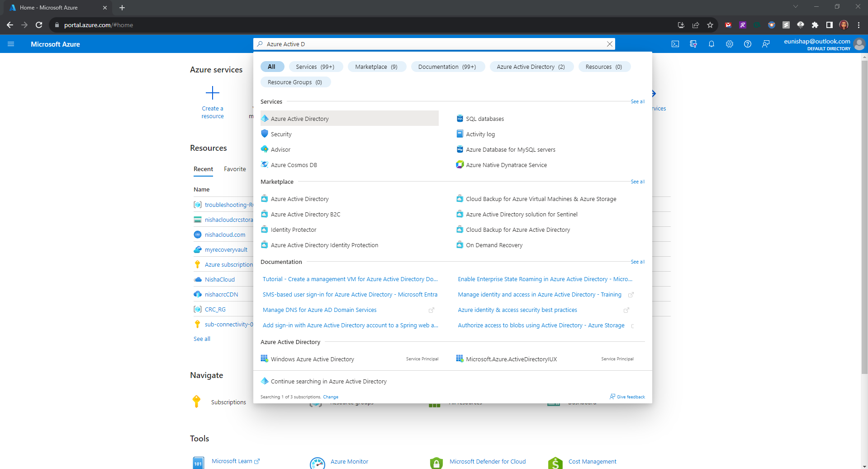Click the Change subscriptions link

tap(330, 397)
